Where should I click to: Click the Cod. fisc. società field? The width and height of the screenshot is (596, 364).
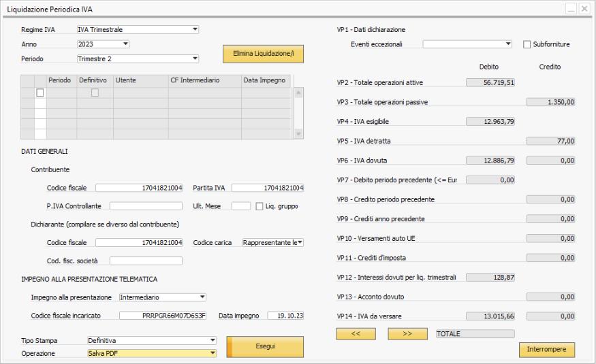[146, 261]
